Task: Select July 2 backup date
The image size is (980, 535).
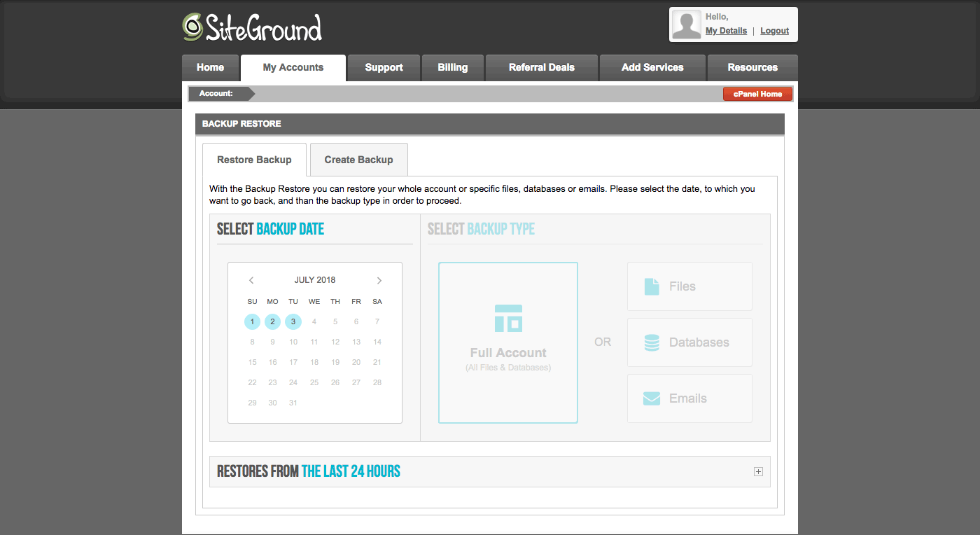Action: (273, 322)
